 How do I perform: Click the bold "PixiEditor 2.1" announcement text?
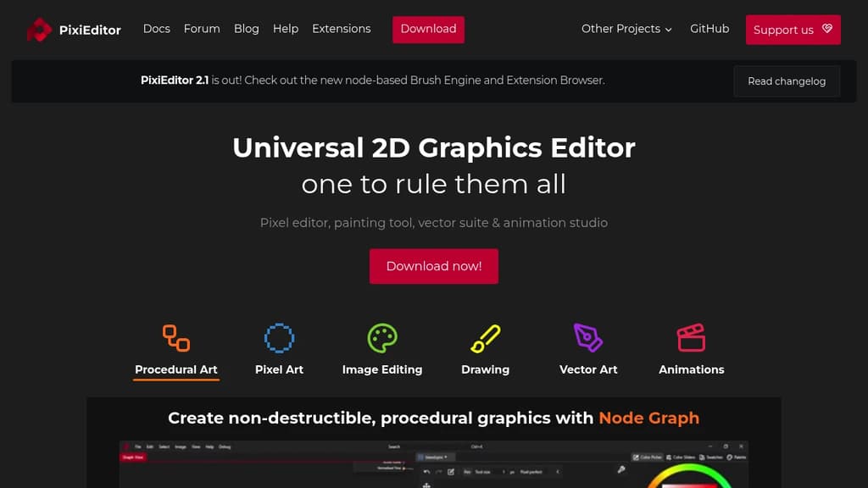coord(175,80)
